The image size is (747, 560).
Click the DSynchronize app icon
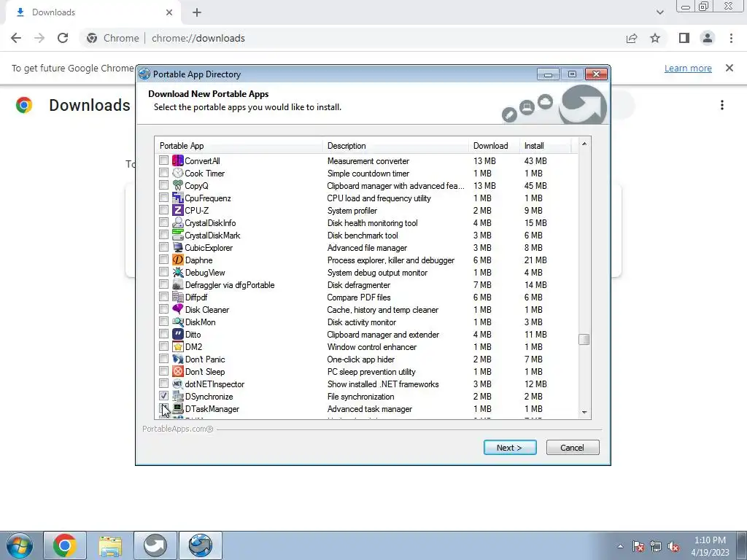[178, 396]
